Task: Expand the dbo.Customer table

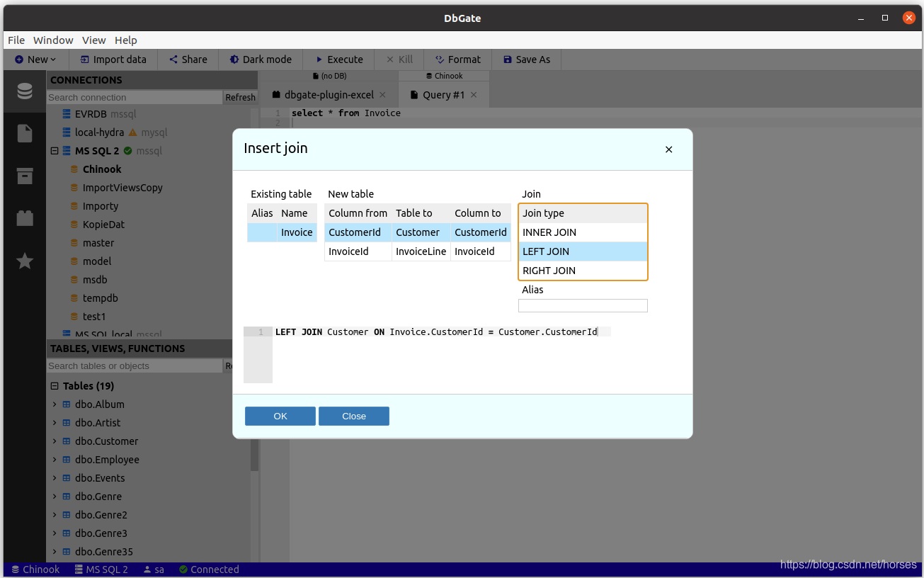Action: pyautogui.click(x=55, y=441)
